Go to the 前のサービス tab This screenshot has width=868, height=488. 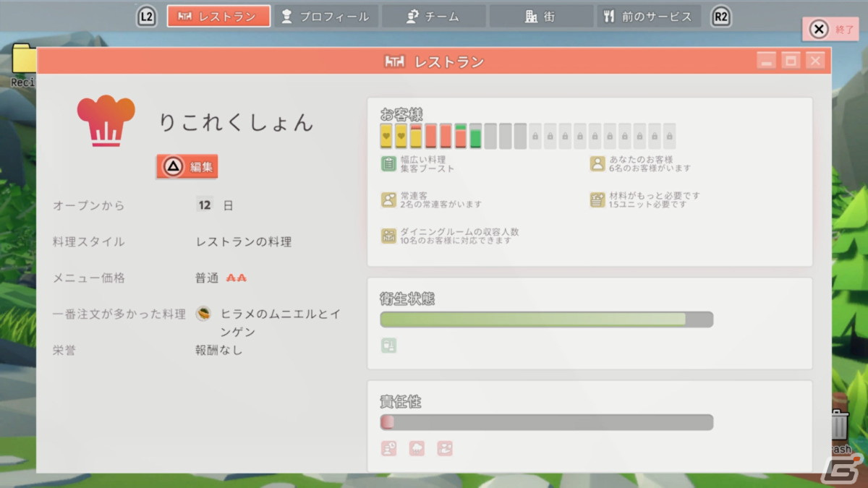648,17
